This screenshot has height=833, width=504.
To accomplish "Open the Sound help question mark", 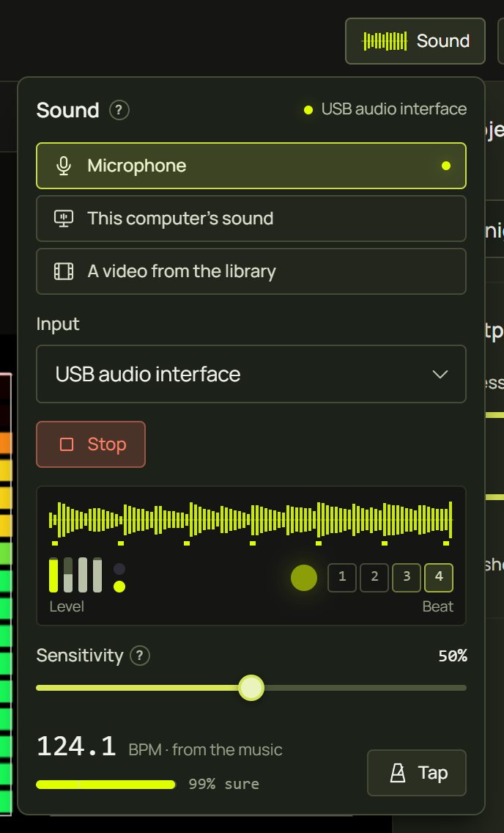I will pyautogui.click(x=119, y=110).
